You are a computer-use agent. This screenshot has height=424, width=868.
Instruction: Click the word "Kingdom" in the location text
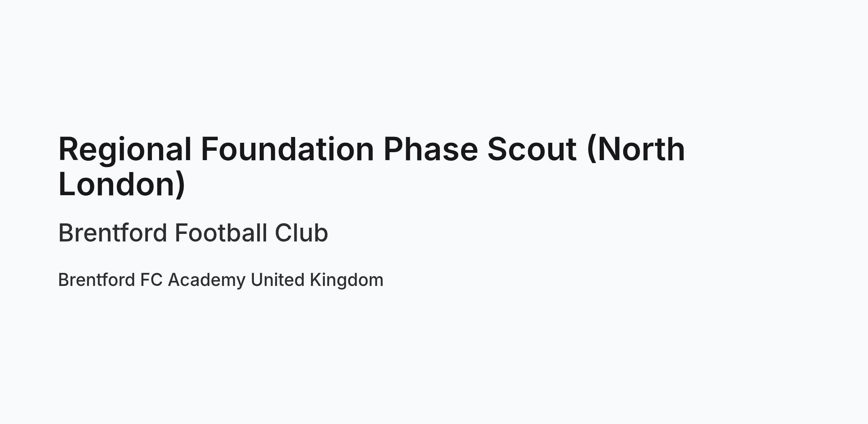point(346,280)
